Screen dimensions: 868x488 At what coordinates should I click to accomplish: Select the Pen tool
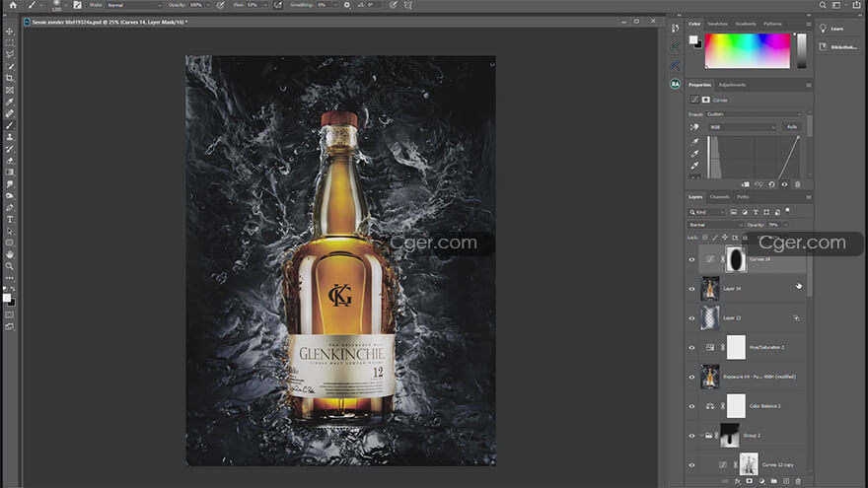click(10, 207)
